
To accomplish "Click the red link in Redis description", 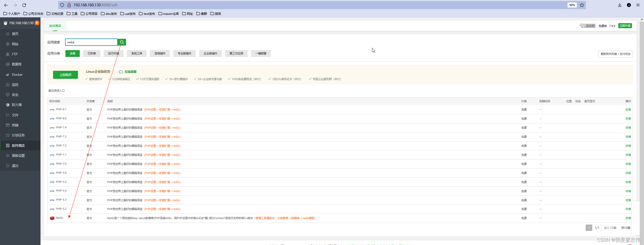I will point(285,218).
